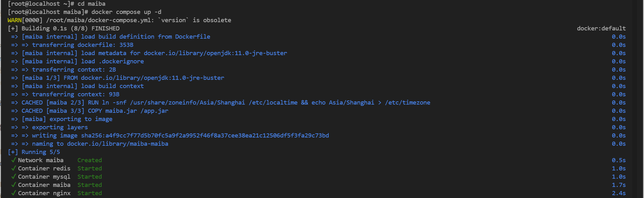Click the 2.4s duration for nginx
644x198 pixels.
coord(619,193)
